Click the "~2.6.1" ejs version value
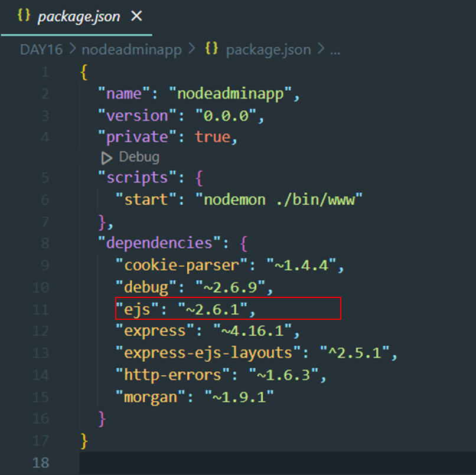The height and width of the screenshot is (475, 476). click(213, 310)
